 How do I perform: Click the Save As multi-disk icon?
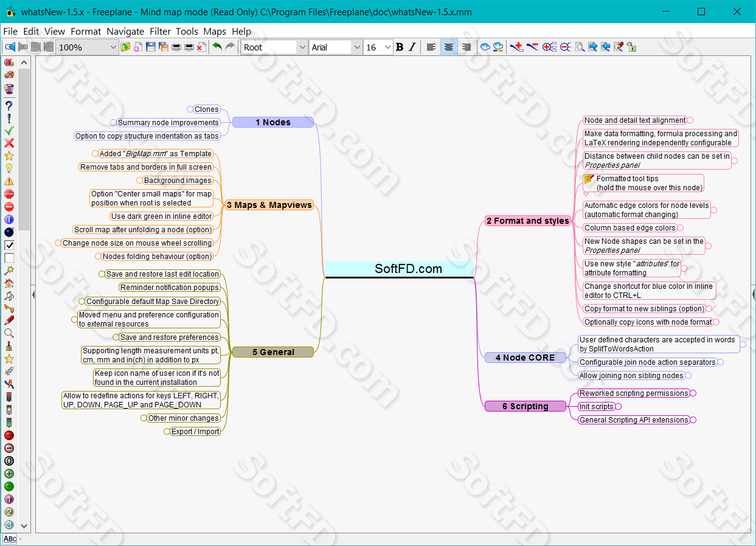click(x=164, y=47)
